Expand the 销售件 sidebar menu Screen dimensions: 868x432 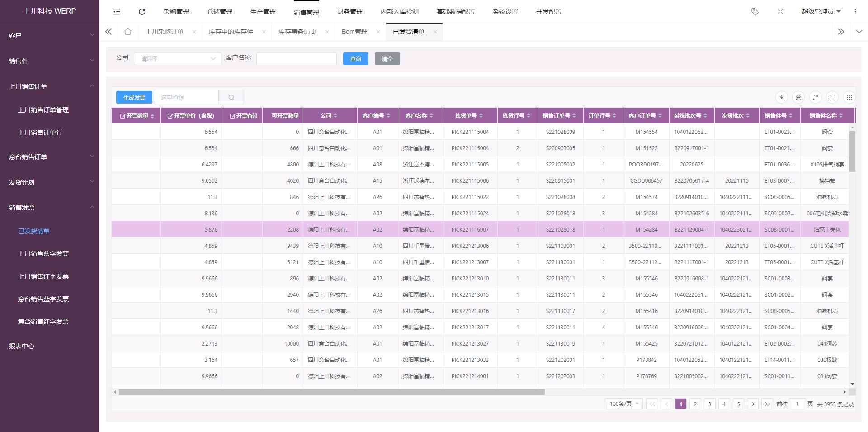50,61
